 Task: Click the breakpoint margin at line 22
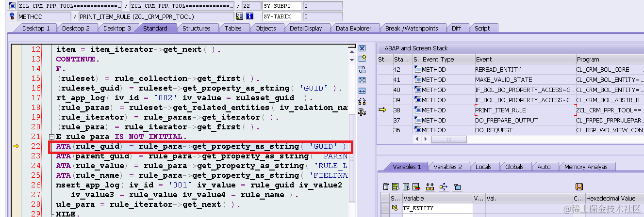coord(16,146)
